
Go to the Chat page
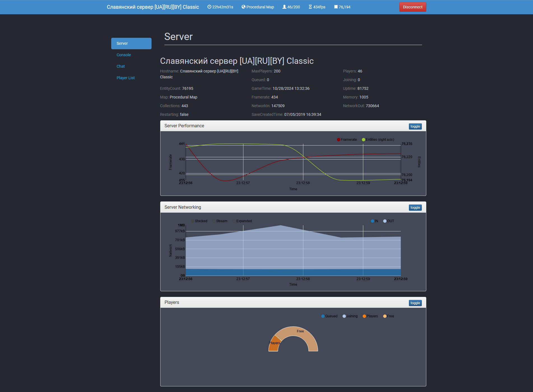pyautogui.click(x=120, y=66)
